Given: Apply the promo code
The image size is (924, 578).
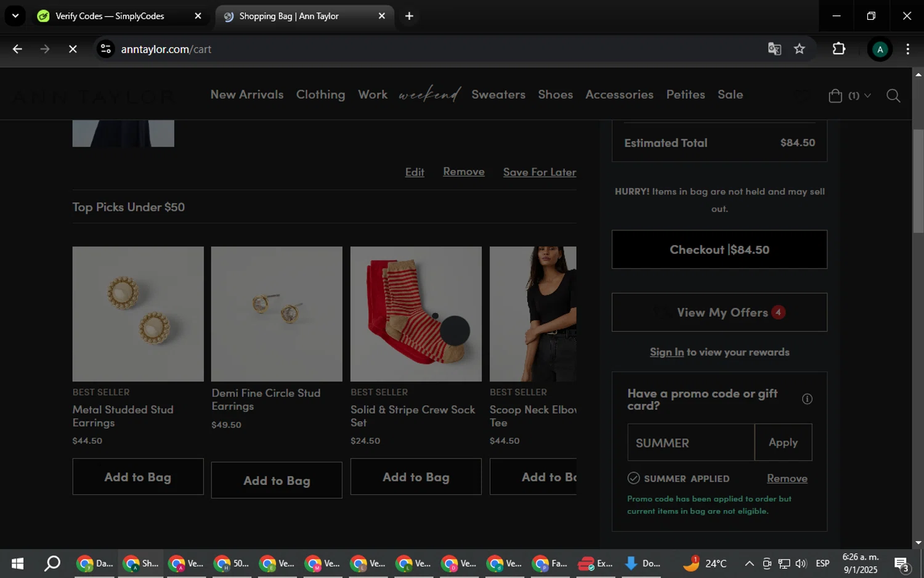Looking at the screenshot, I should [783, 442].
